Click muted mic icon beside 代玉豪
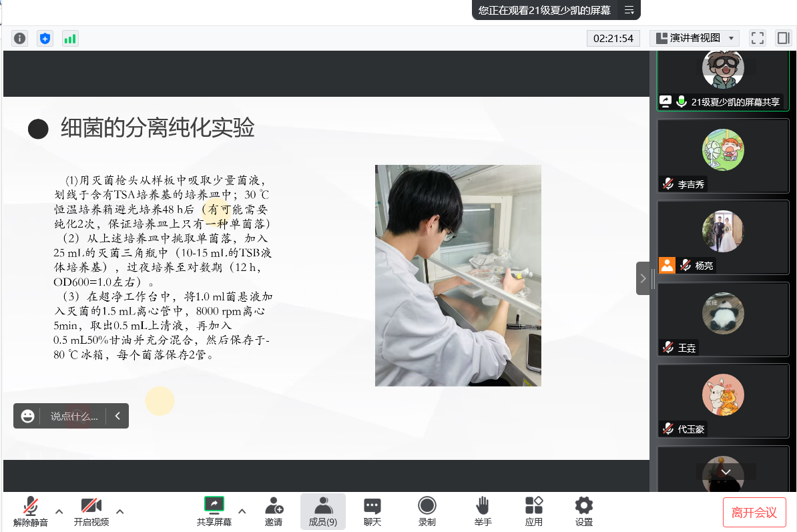The image size is (797, 532). pos(668,429)
